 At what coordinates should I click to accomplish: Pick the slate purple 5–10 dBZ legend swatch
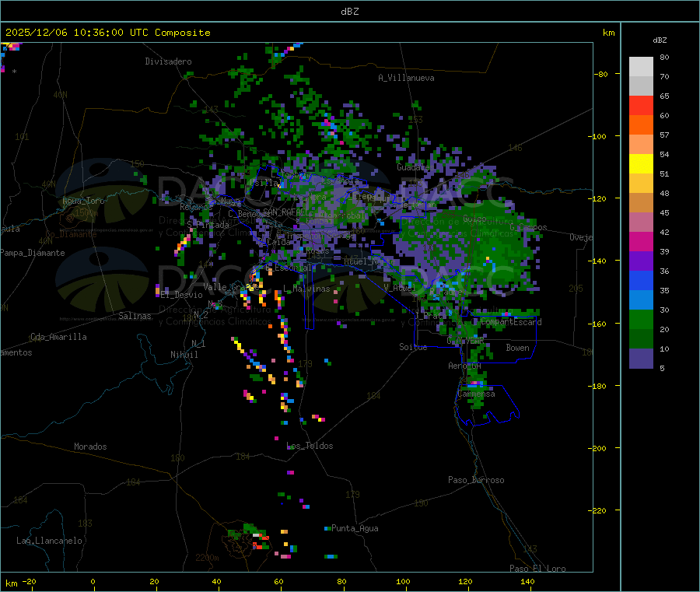641,359
